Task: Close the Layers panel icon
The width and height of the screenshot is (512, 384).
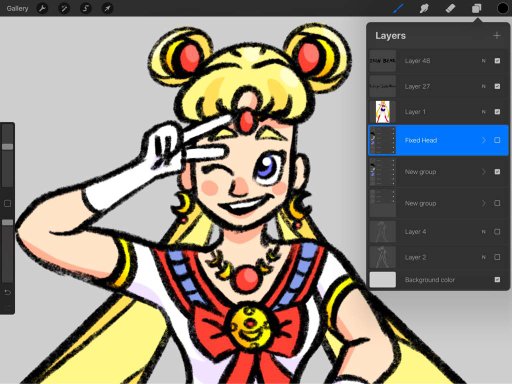Action: pos(477,8)
